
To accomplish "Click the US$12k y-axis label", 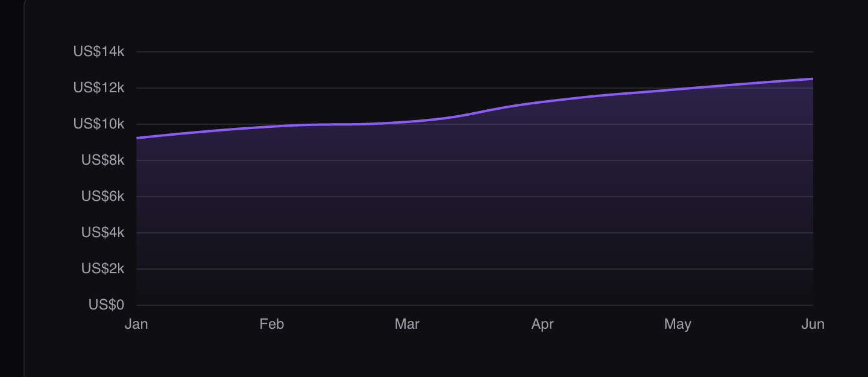I will tap(99, 88).
